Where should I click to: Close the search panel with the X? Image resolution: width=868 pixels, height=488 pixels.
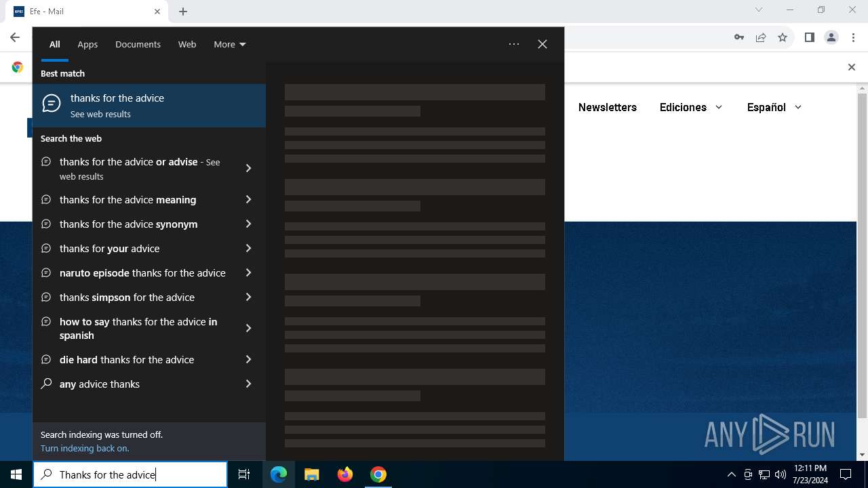point(542,44)
